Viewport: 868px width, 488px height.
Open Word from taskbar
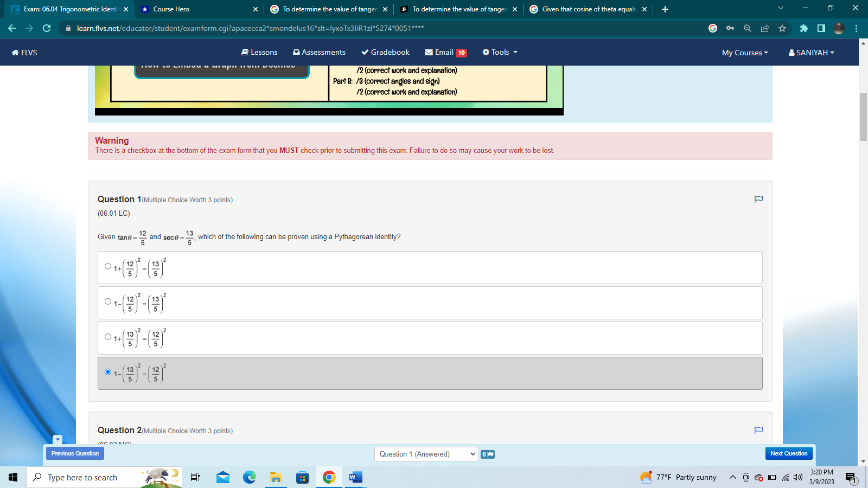(355, 477)
